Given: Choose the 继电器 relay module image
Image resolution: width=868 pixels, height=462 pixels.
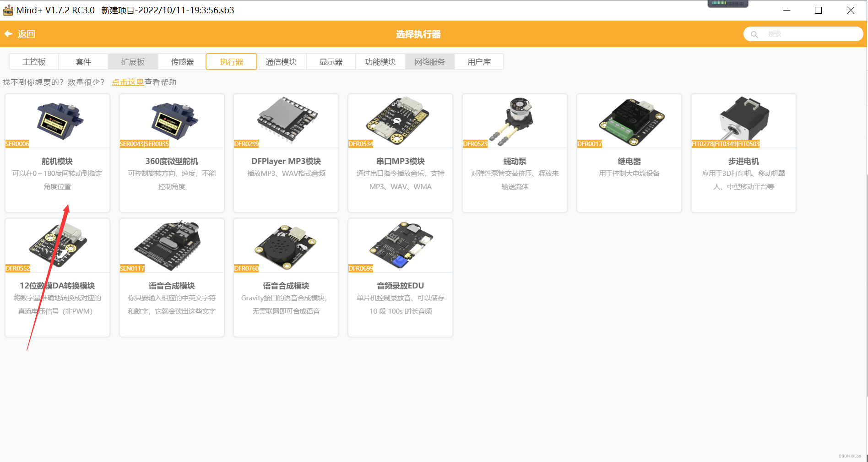Looking at the screenshot, I should pos(632,121).
